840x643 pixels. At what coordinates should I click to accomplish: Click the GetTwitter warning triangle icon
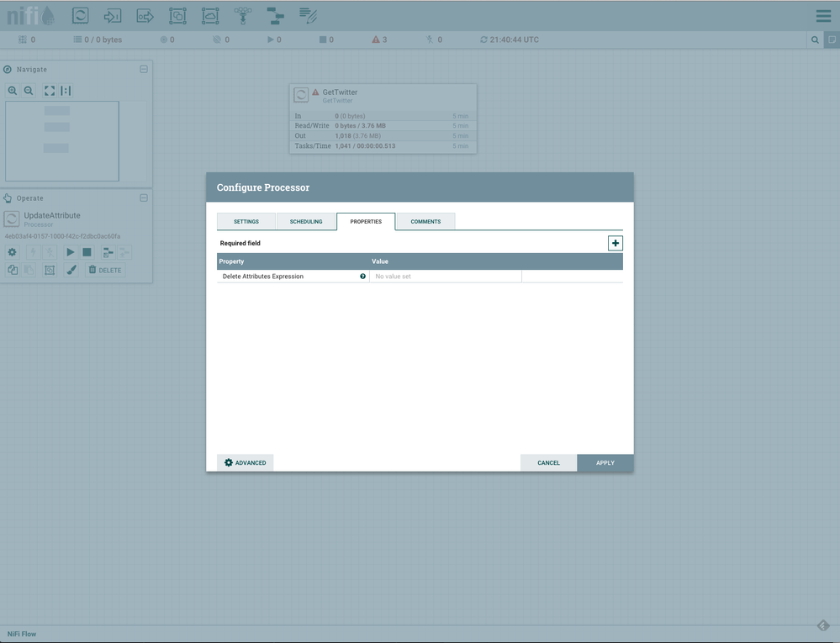[315, 92]
